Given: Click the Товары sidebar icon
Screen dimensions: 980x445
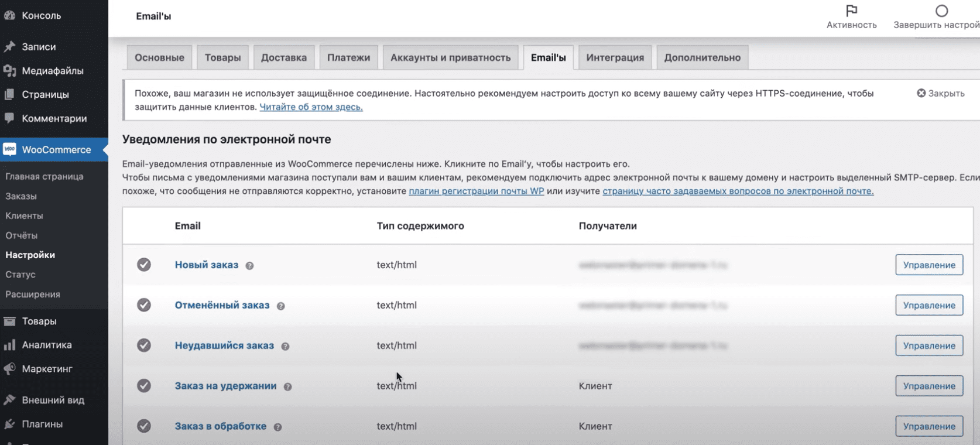Looking at the screenshot, I should pos(9,321).
